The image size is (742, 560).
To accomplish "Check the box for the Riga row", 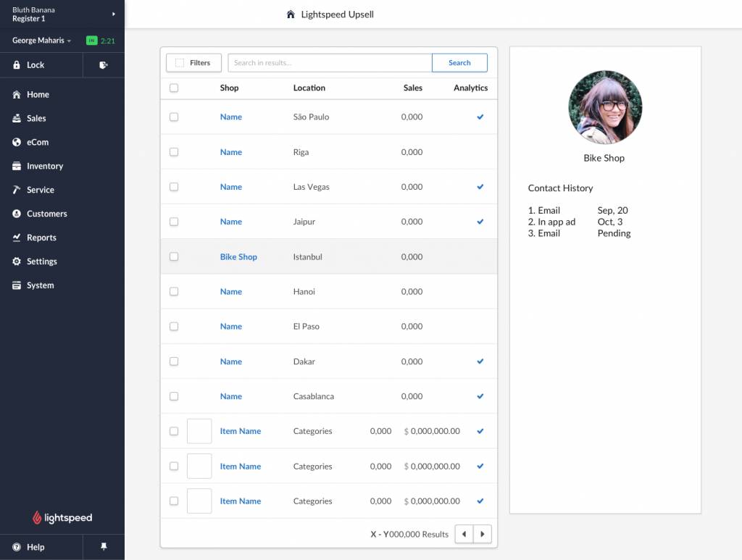I will pyautogui.click(x=174, y=152).
